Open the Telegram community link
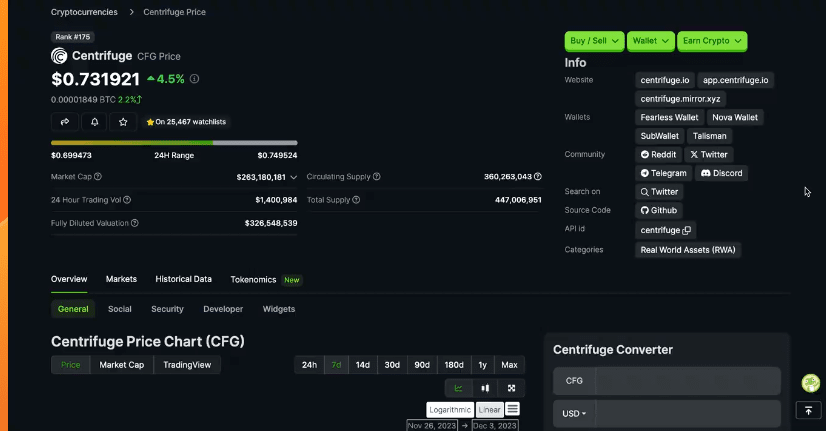826x431 pixels. coord(663,173)
